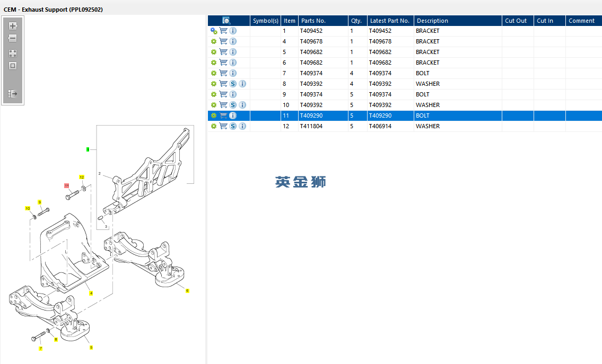This screenshot has height=364, width=602.
Task: Open info for item 1 T409452
Action: point(233,31)
